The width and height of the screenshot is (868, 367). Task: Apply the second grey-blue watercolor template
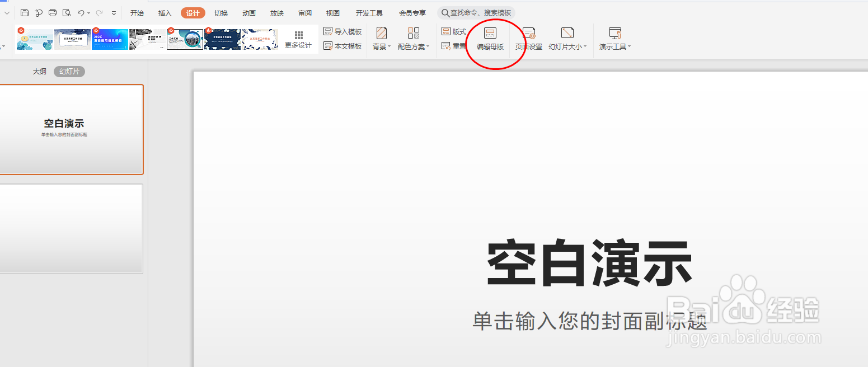[x=73, y=40]
